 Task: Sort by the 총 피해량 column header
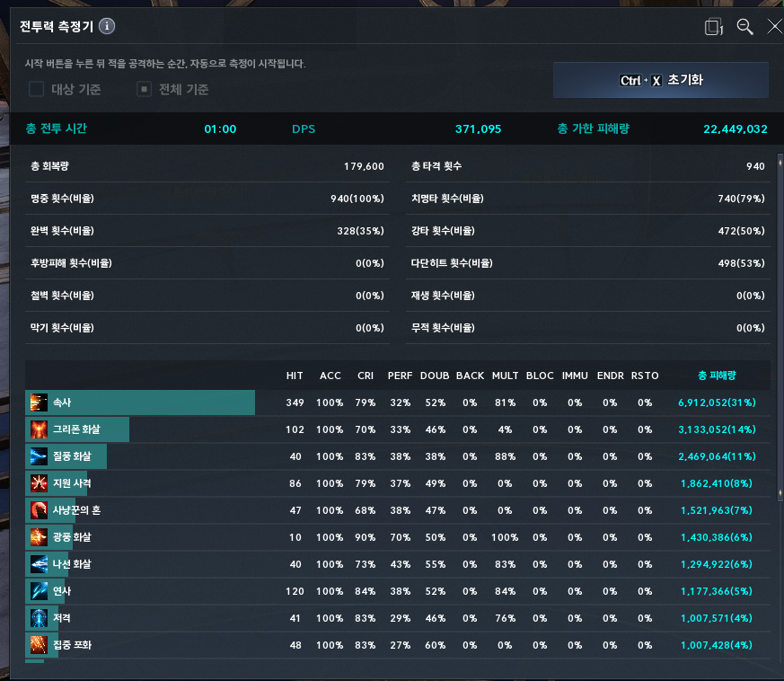pos(716,375)
